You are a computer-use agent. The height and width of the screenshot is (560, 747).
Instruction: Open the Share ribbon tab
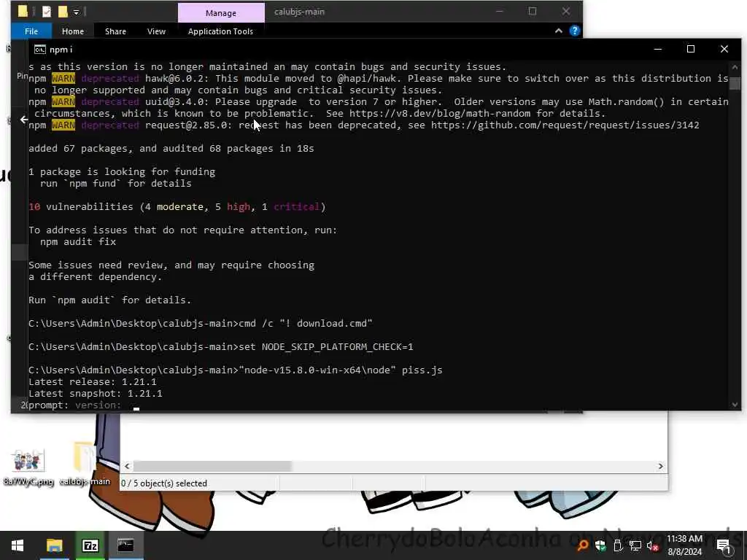(115, 31)
